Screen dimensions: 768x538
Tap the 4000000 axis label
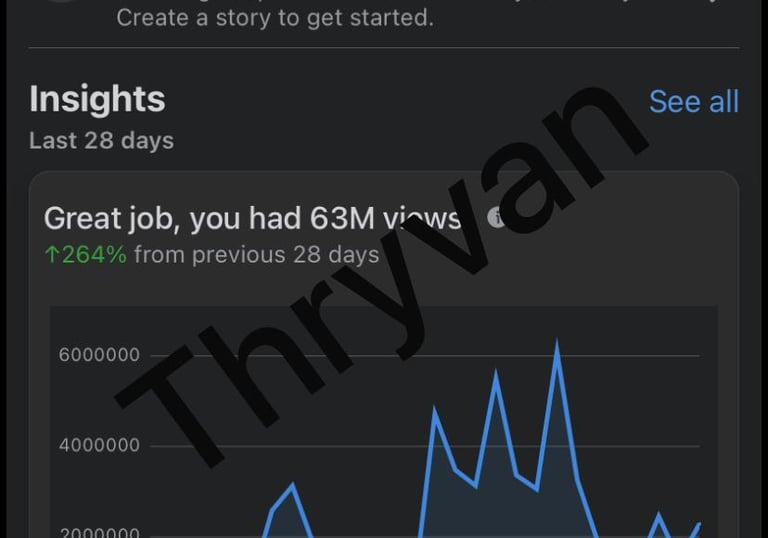pyautogui.click(x=100, y=446)
